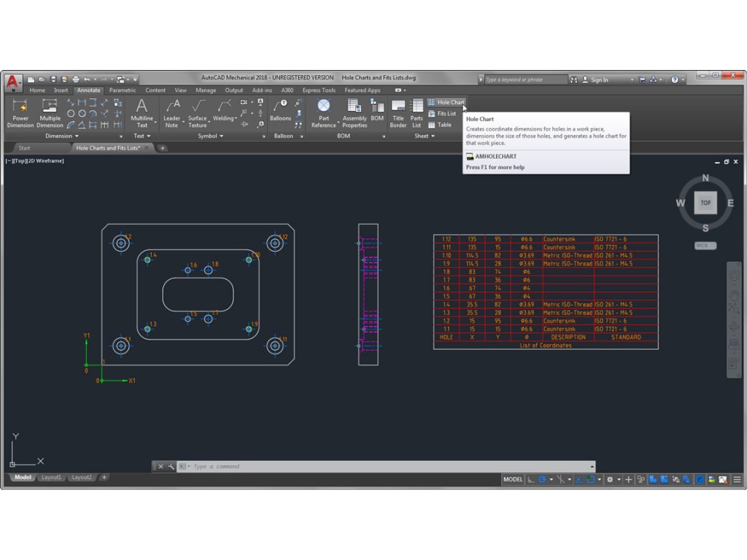The image size is (747, 560).
Task: Open the BOM database tool
Action: (x=377, y=109)
